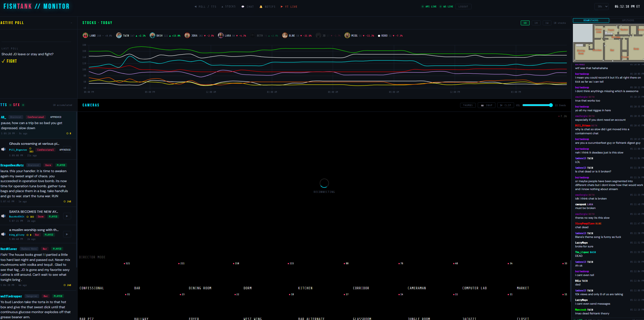Collapse the Active Poll panel
This screenshot has width=644, height=320.
(x=71, y=23)
